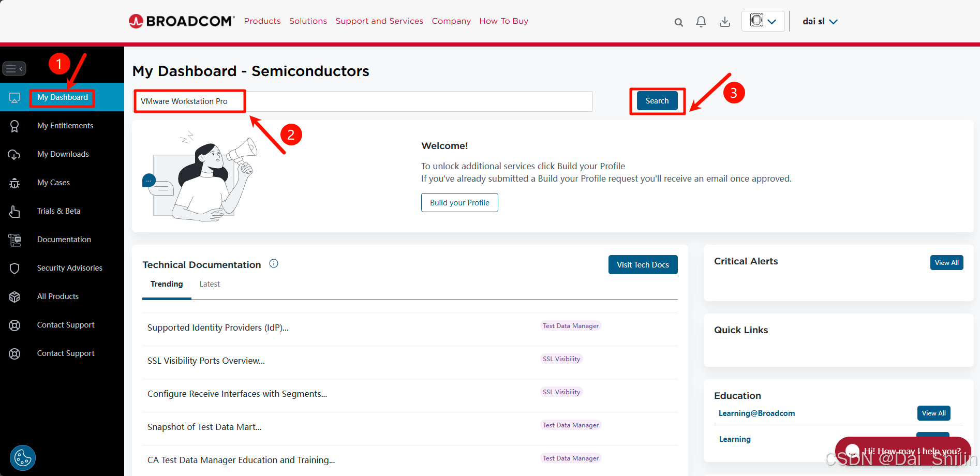Select Trials & Beta menu item
Image resolution: width=980 pixels, height=476 pixels.
(58, 211)
